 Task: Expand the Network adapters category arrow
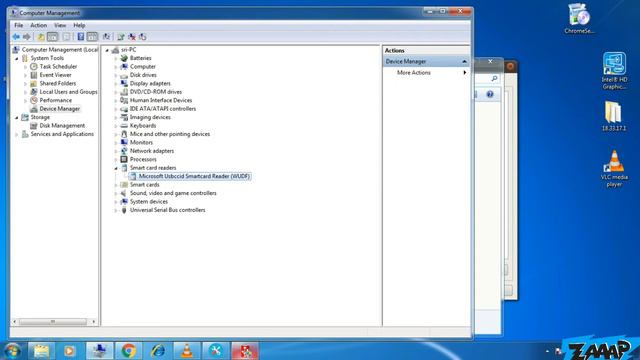point(116,151)
